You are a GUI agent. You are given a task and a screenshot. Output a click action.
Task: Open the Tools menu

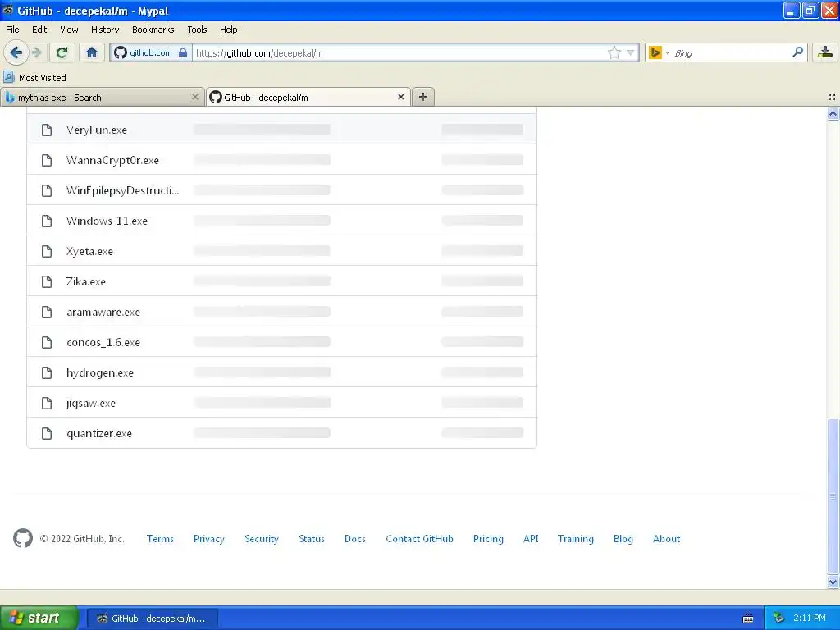tap(197, 30)
